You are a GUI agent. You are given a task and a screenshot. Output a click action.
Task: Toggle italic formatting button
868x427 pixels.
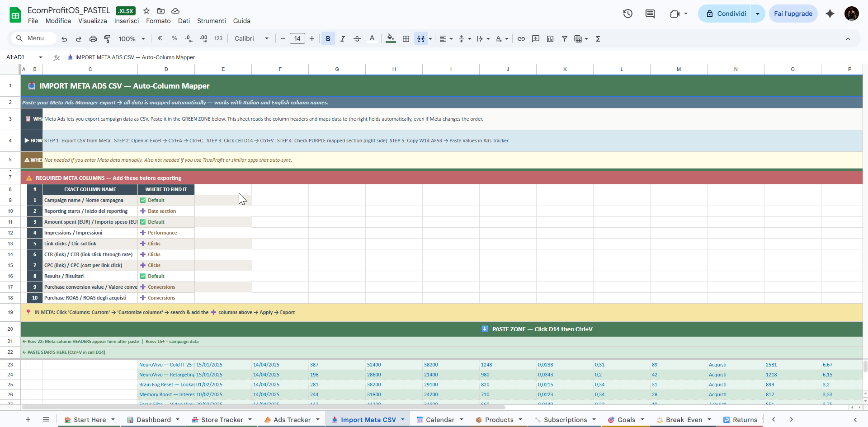pos(342,39)
